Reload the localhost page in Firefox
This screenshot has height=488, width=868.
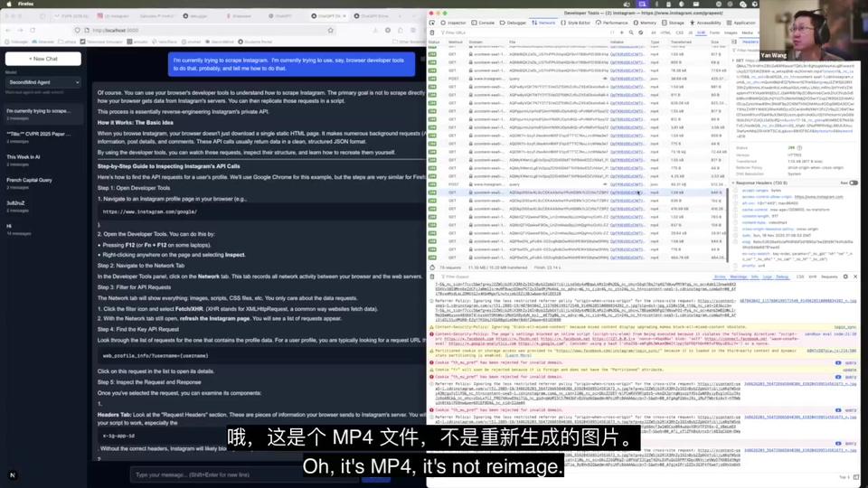[x=33, y=31]
